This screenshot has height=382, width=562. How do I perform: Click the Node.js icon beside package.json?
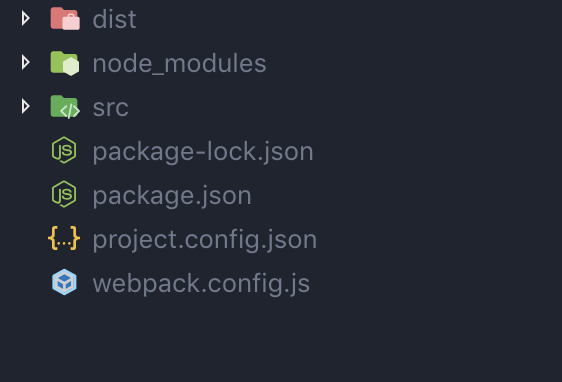(x=64, y=194)
